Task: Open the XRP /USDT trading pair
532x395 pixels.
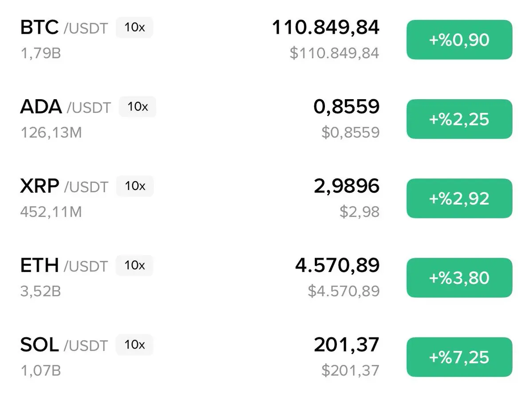Action: pyautogui.click(x=266, y=198)
